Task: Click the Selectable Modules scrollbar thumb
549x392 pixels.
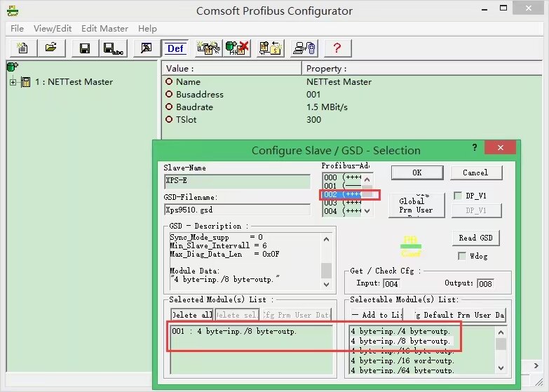Action: (501, 344)
